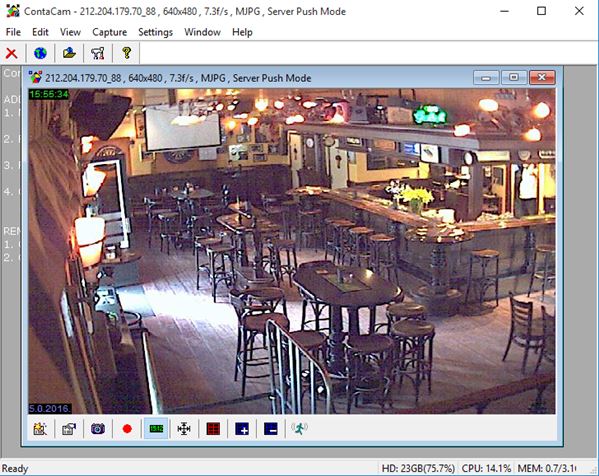Screen dimensions: 599x476
Task: Open the Window menu
Action: coord(202,32)
